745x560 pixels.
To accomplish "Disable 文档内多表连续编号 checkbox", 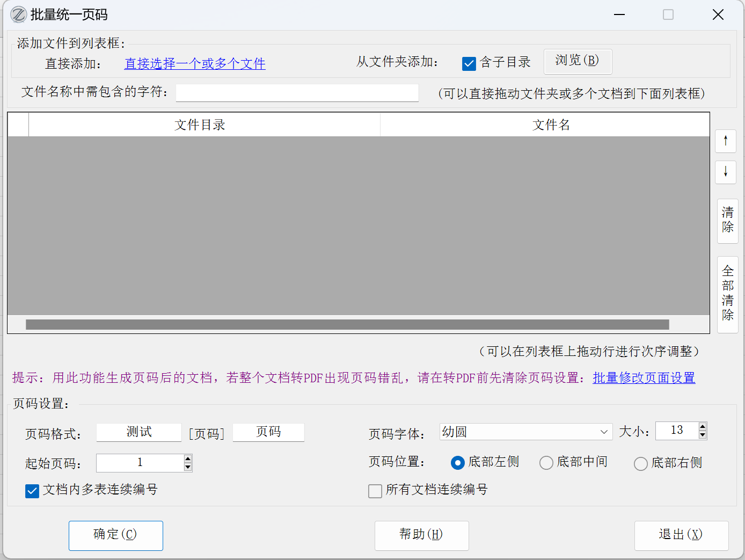I will pyautogui.click(x=32, y=491).
